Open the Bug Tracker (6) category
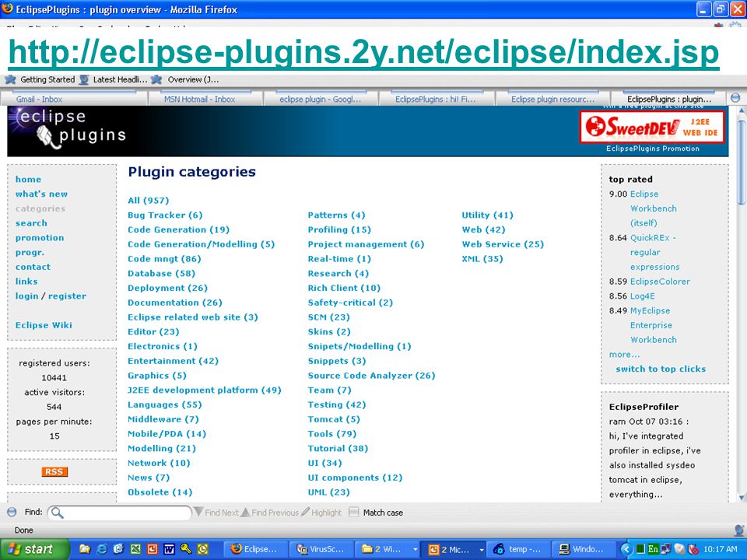This screenshot has width=747, height=560. tap(165, 215)
